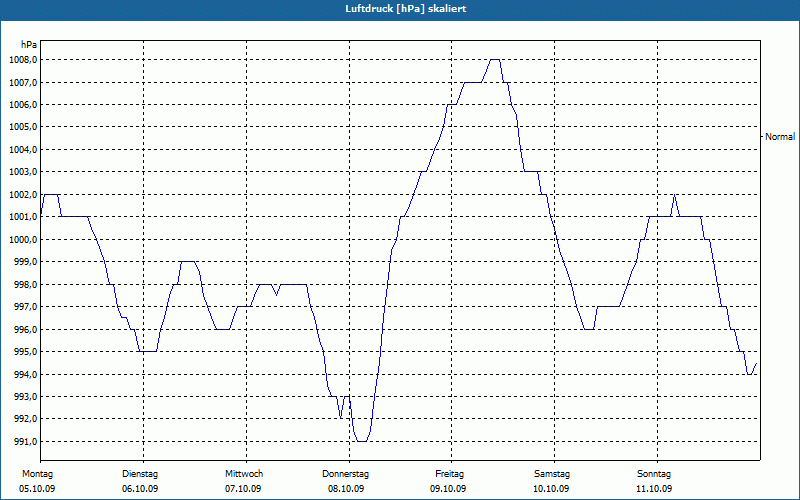This screenshot has height=500, width=800.
Task: Click the 995,0 axis value
Action: pos(25,352)
